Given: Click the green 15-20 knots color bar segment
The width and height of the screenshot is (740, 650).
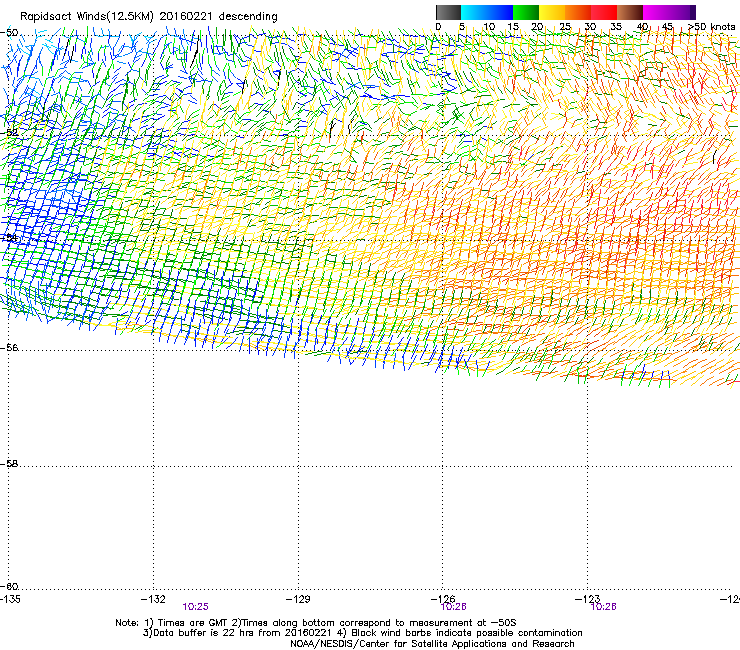Looking at the screenshot, I should tap(526, 12).
